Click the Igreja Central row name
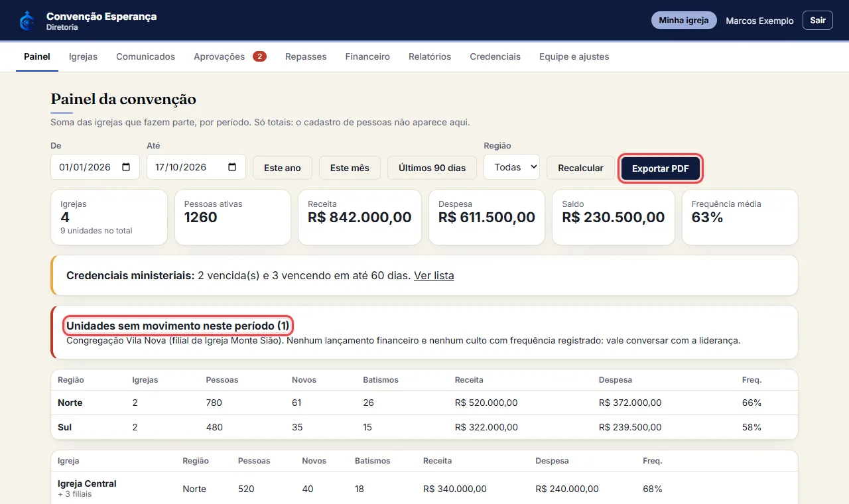 (87, 483)
